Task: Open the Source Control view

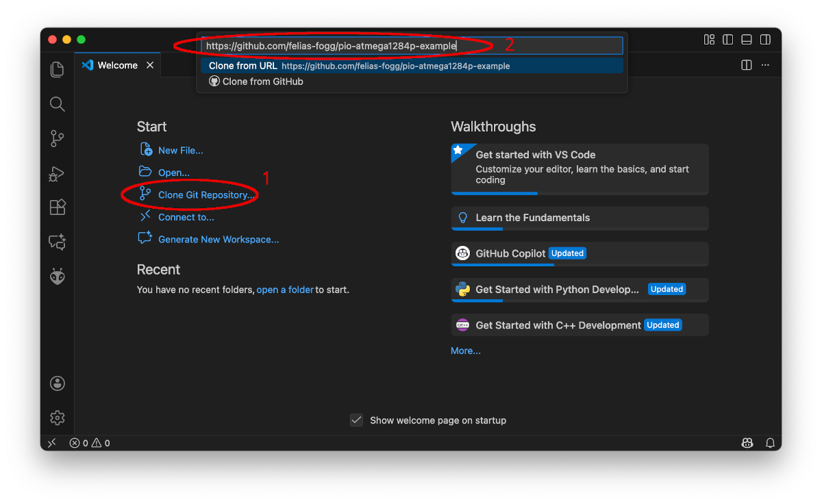Action: pos(58,139)
